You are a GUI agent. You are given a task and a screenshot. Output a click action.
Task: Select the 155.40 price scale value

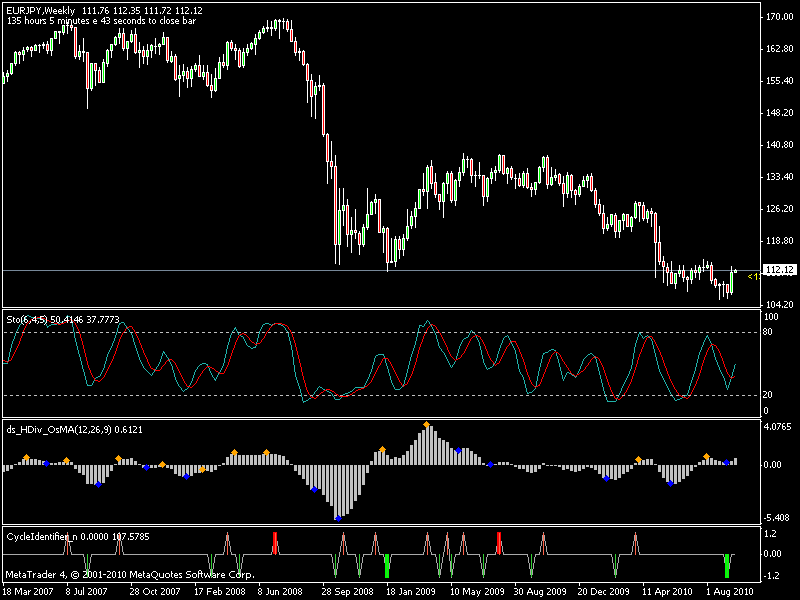pyautogui.click(x=780, y=81)
